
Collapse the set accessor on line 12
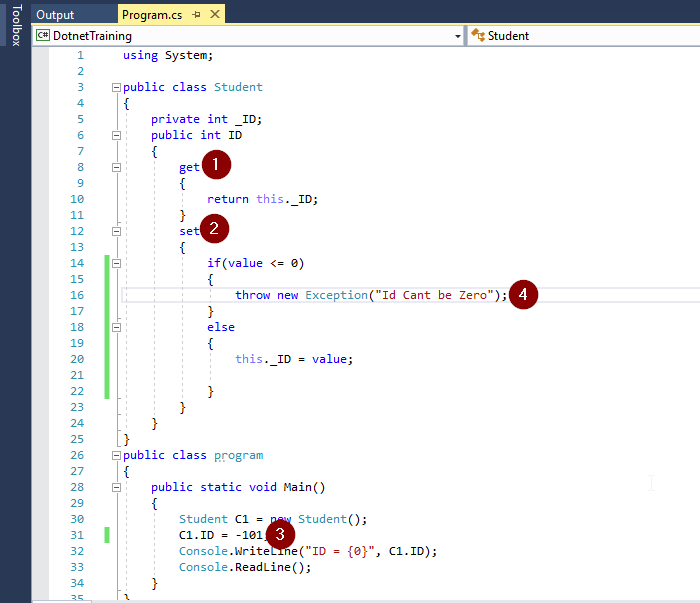[x=116, y=231]
